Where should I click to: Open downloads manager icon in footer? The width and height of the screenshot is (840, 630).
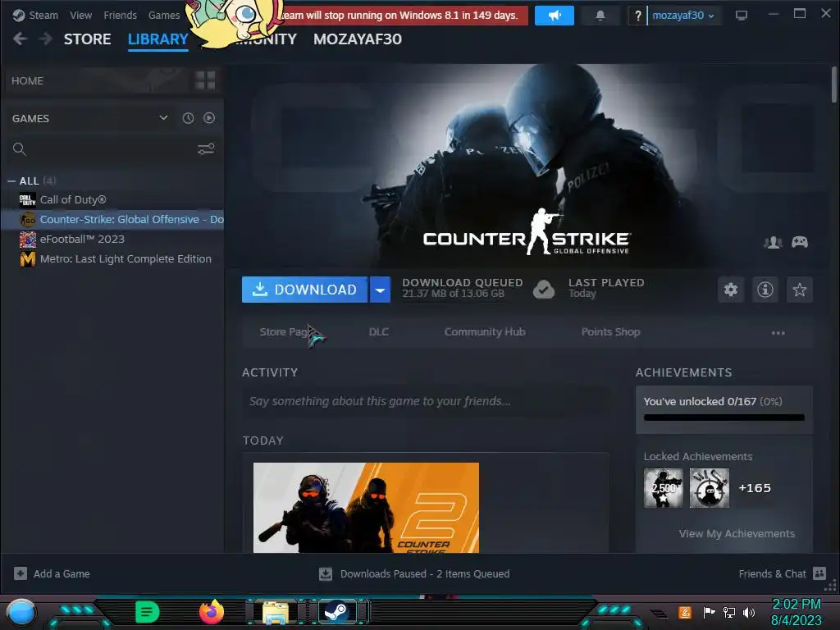click(325, 573)
